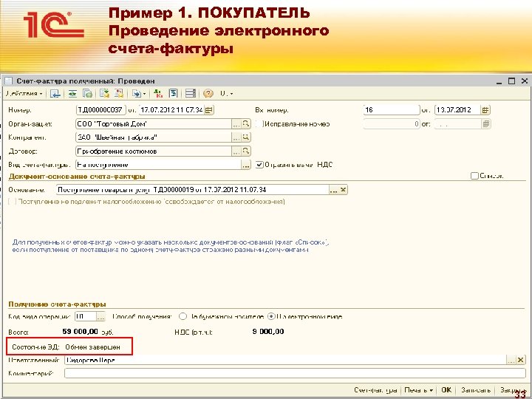Click the Номер field ТД00000037
The width and height of the screenshot is (532, 399).
click(100, 110)
